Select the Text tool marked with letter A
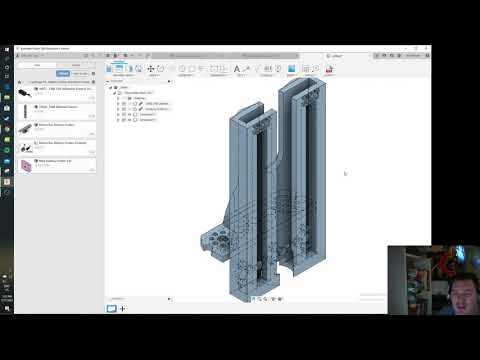The width and height of the screenshot is (480, 360). 237,69
